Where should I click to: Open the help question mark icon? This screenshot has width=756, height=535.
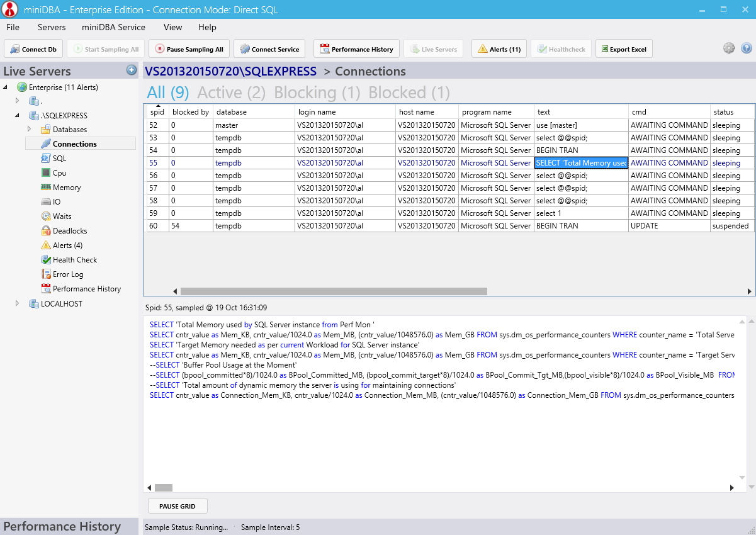point(747,48)
